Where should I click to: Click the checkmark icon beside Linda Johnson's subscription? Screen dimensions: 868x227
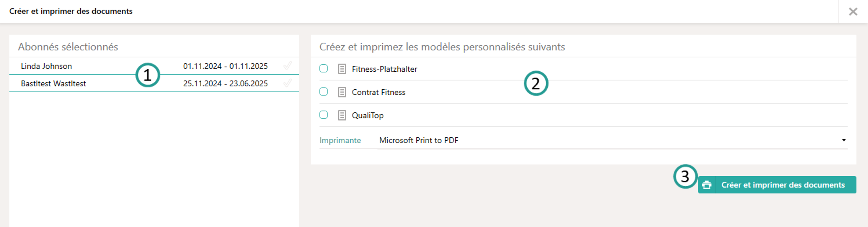(288, 66)
